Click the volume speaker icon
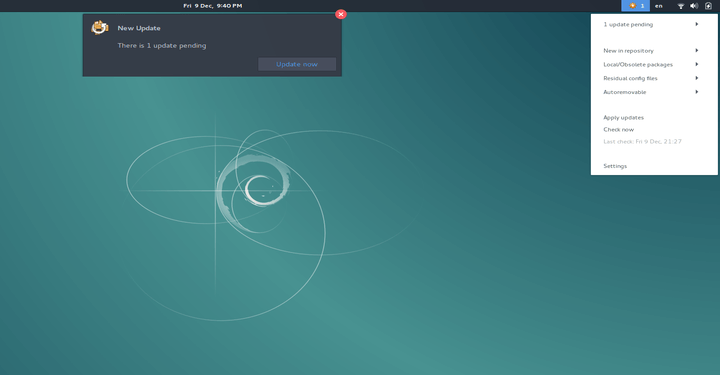Screen dimensions: 720x375 coord(694,6)
